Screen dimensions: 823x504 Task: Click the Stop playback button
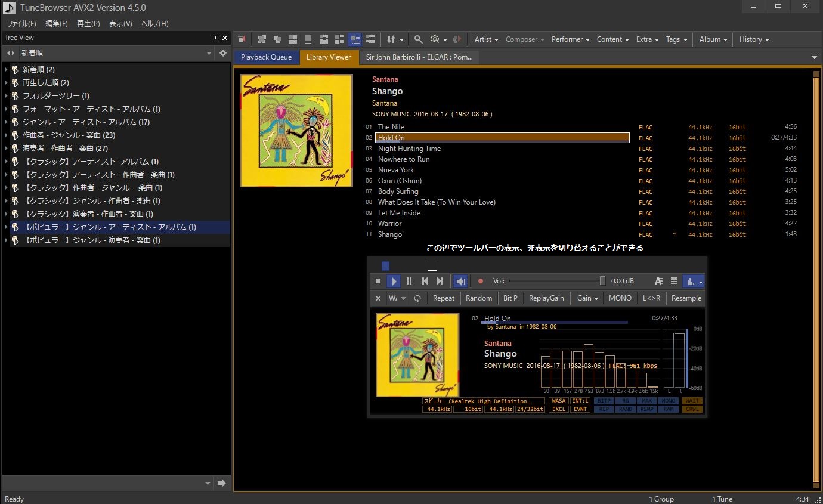(378, 281)
